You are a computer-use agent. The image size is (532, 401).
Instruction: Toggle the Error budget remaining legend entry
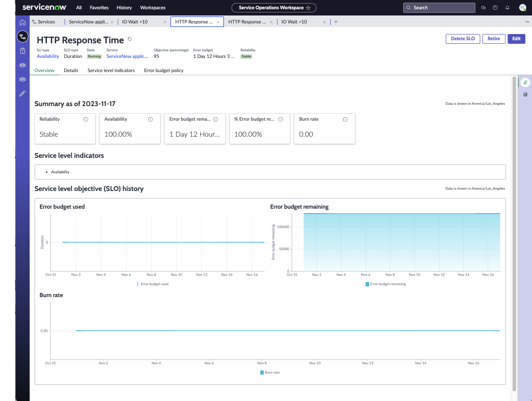pyautogui.click(x=386, y=284)
